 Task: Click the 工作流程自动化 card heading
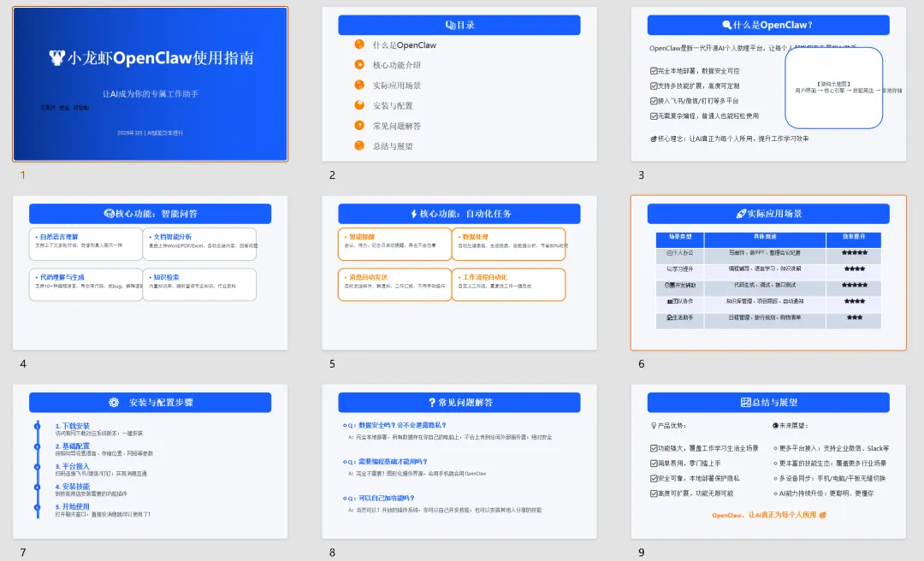484,277
